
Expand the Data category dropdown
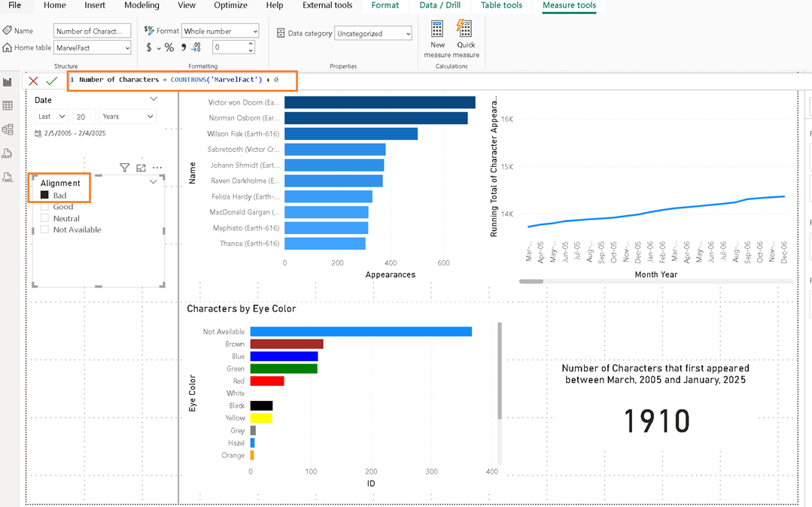(x=374, y=33)
